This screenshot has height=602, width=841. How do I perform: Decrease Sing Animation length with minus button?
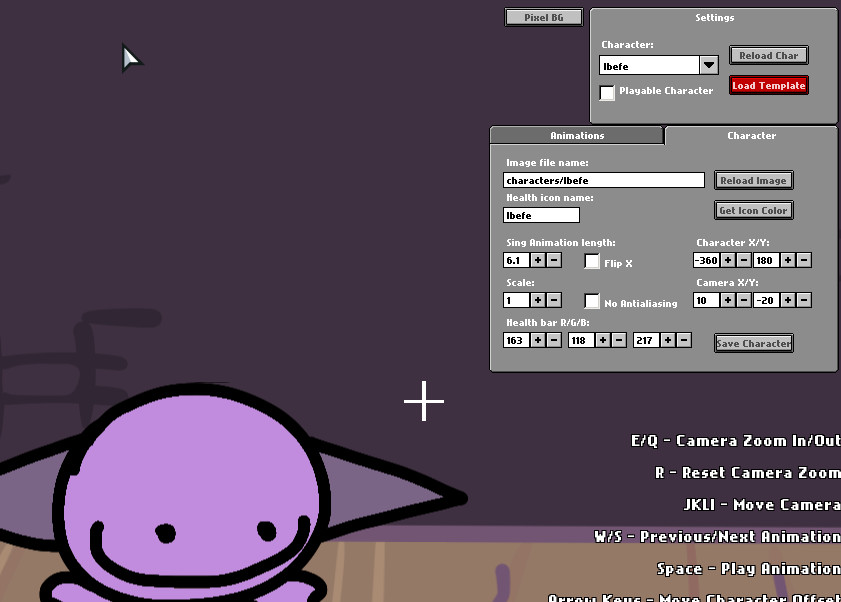pyautogui.click(x=554, y=260)
